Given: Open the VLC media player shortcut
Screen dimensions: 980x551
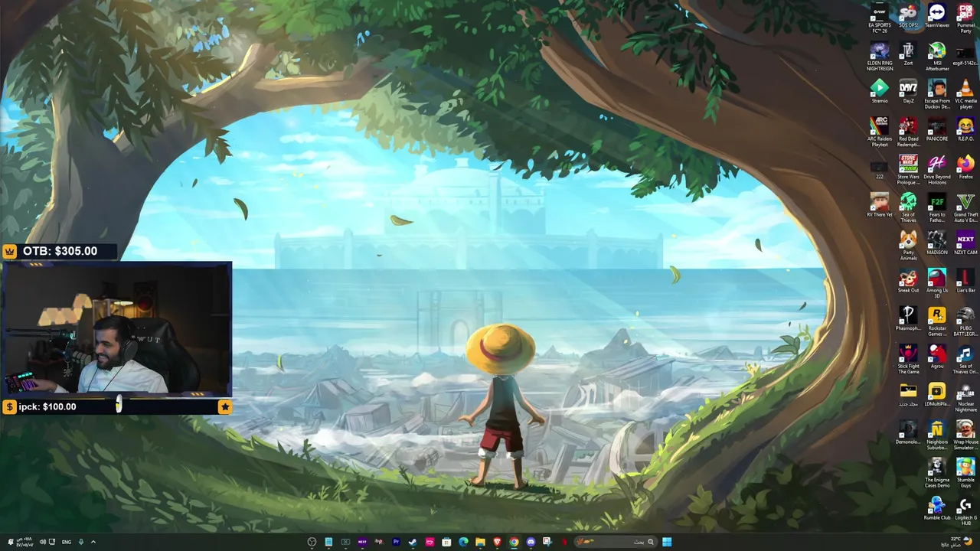Looking at the screenshot, I should click(965, 94).
